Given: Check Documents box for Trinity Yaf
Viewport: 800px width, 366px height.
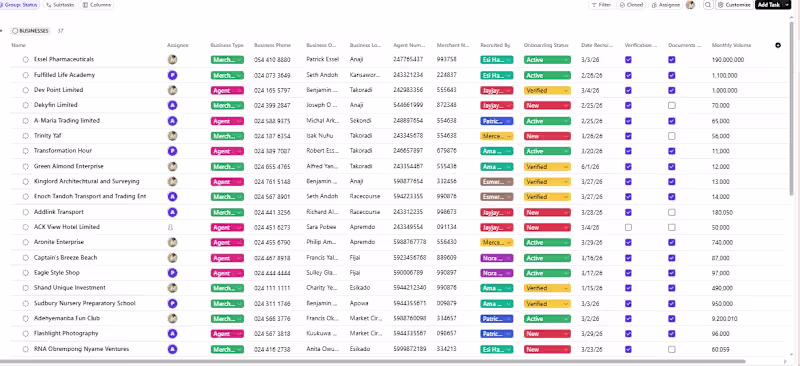Looking at the screenshot, I should point(671,136).
